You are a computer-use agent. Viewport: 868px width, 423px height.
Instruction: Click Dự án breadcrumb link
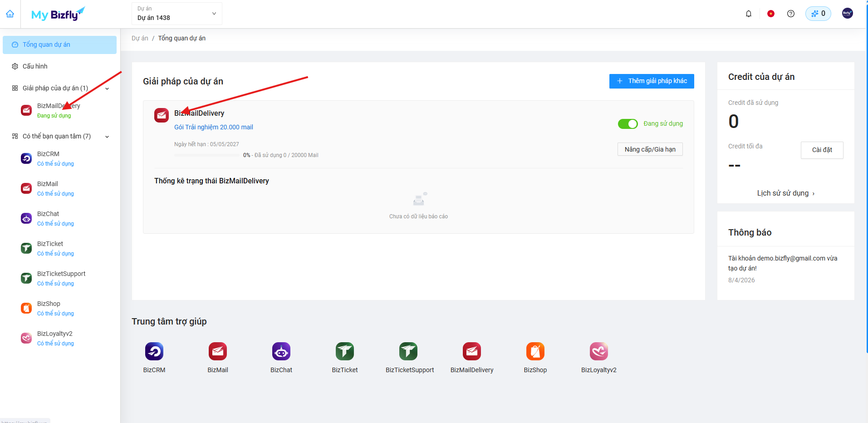(x=140, y=38)
